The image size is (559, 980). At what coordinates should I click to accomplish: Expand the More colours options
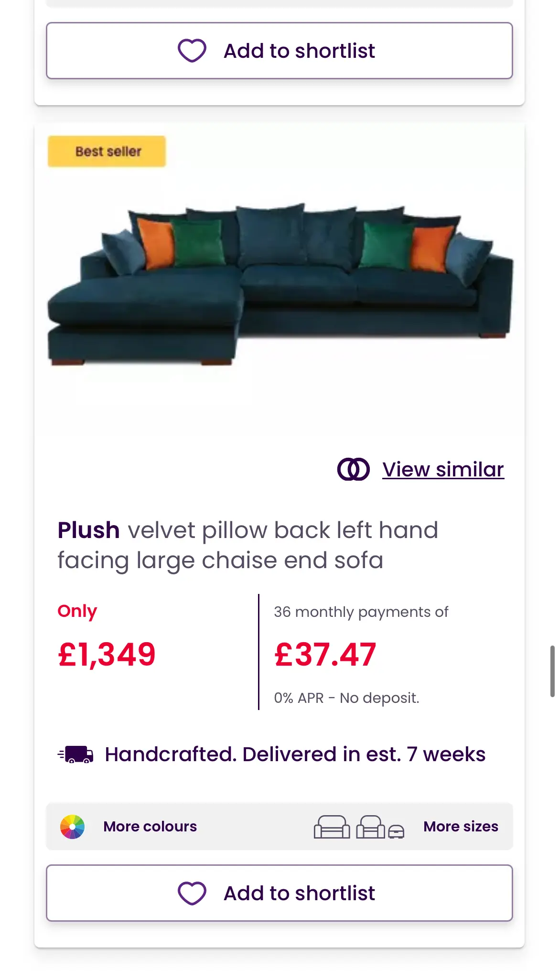point(150,827)
